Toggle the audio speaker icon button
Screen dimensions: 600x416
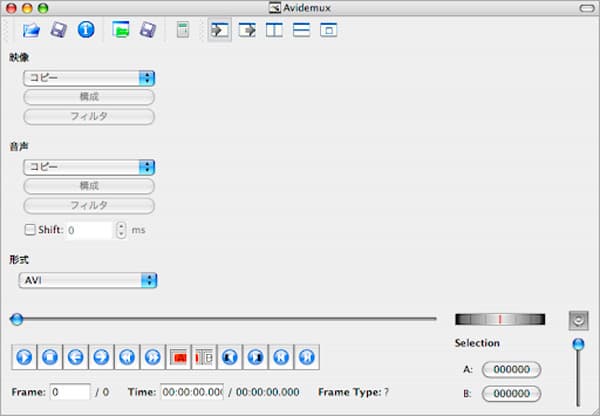tap(579, 320)
